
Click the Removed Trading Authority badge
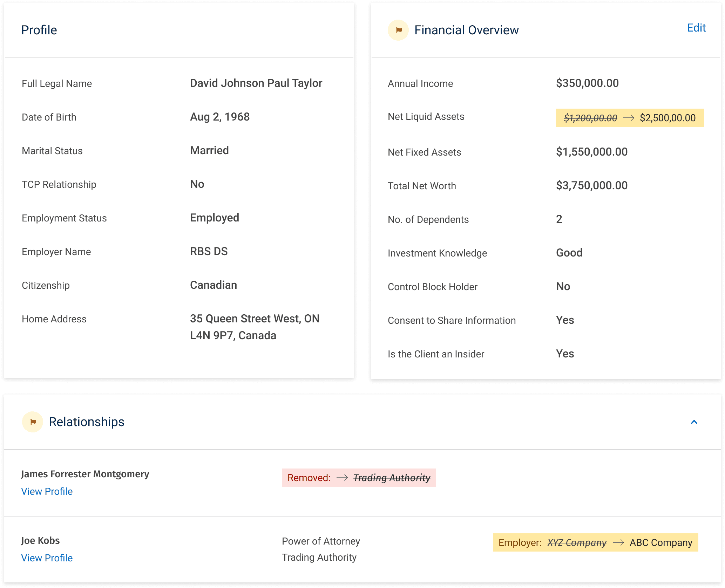(359, 478)
